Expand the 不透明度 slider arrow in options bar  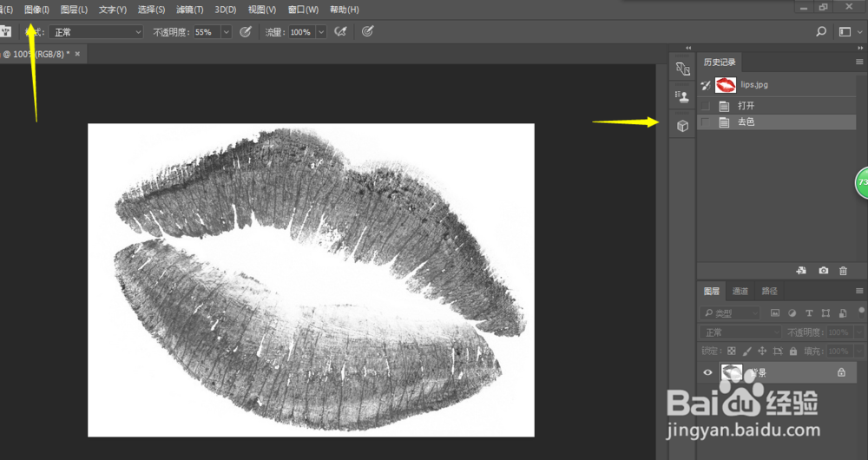(226, 32)
